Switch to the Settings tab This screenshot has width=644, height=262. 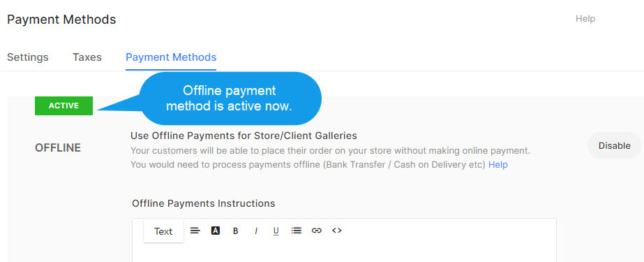click(x=27, y=57)
